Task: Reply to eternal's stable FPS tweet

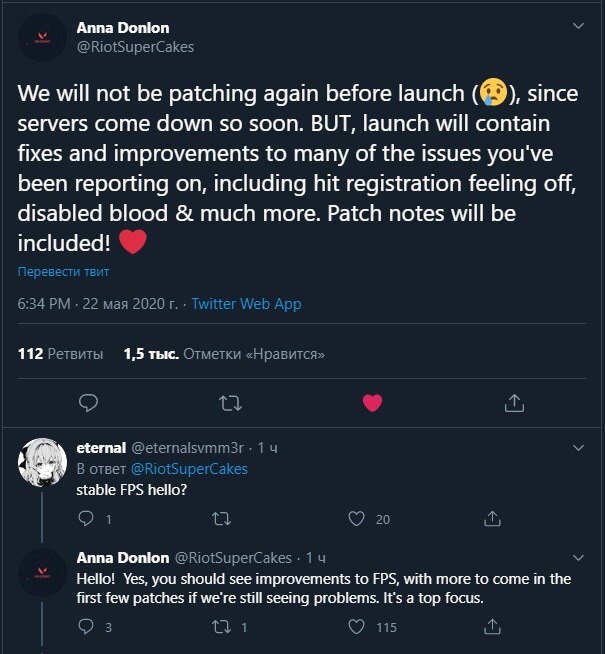Action: (85, 518)
